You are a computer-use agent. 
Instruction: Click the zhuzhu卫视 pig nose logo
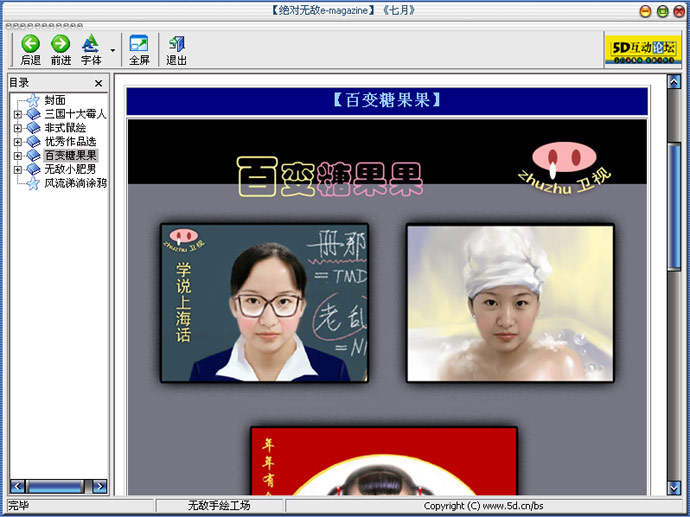click(x=564, y=168)
